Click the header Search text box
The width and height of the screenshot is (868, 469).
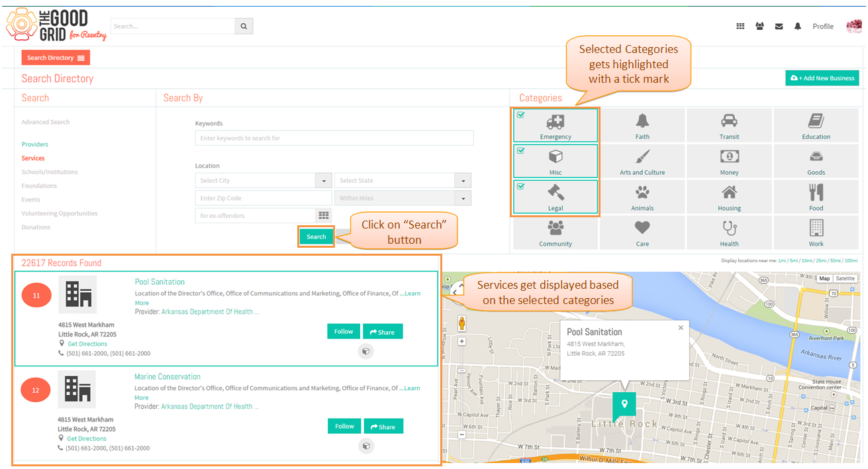(173, 26)
